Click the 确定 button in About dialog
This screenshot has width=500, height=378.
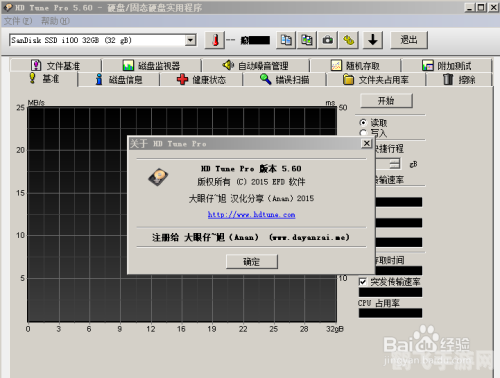point(252,262)
